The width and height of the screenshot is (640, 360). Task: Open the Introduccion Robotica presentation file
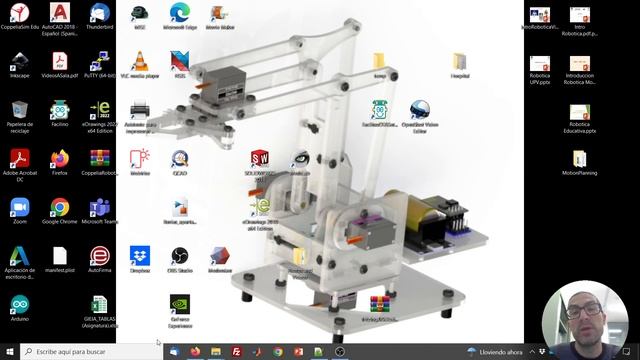[580, 70]
